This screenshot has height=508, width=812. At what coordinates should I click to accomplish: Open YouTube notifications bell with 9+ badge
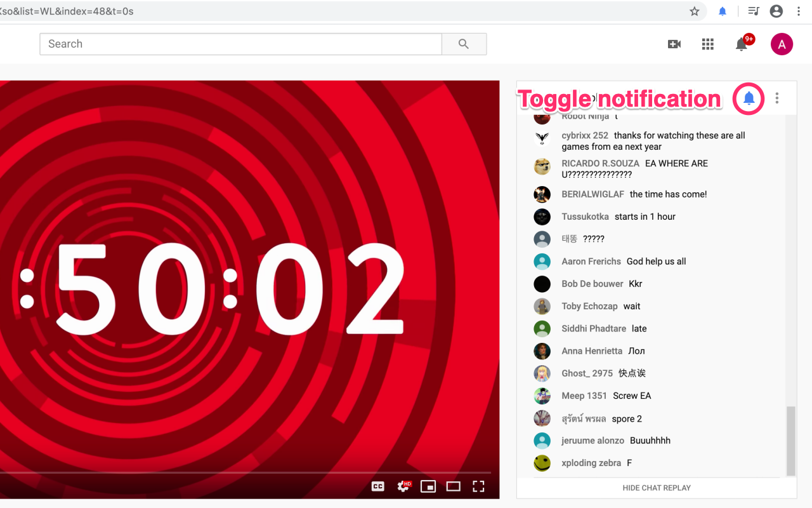pyautogui.click(x=742, y=43)
